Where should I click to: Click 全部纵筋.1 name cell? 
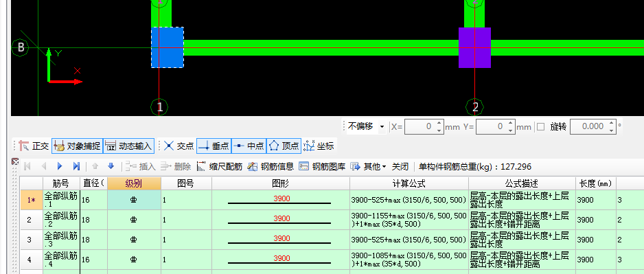point(61,200)
